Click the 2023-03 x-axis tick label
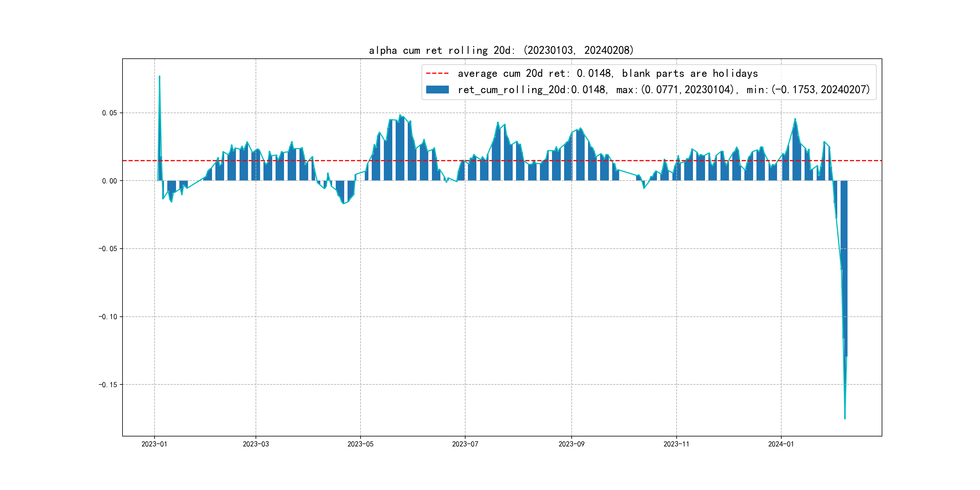Screen dimensions: 980x490 click(x=256, y=444)
